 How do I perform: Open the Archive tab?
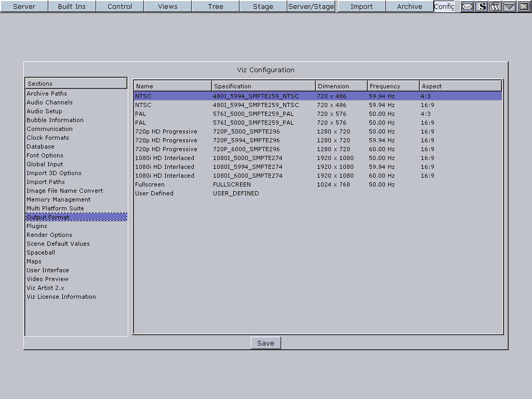click(x=409, y=6)
